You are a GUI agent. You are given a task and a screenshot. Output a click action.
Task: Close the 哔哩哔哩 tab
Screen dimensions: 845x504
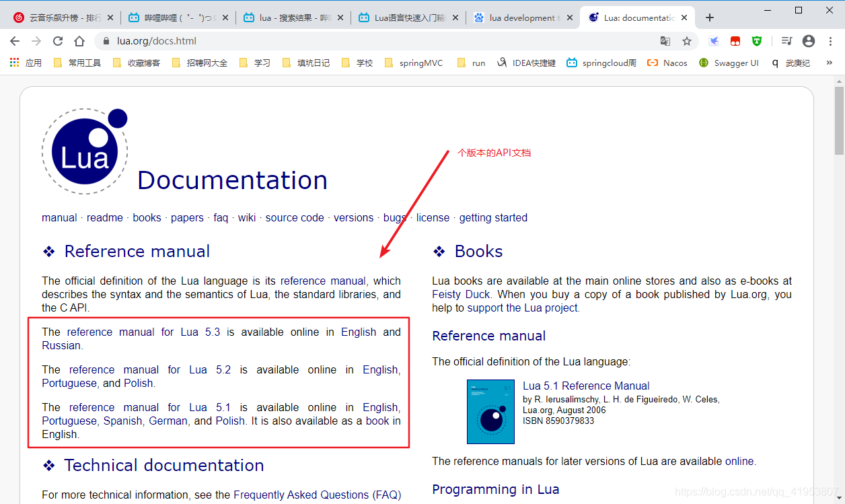coord(225,17)
